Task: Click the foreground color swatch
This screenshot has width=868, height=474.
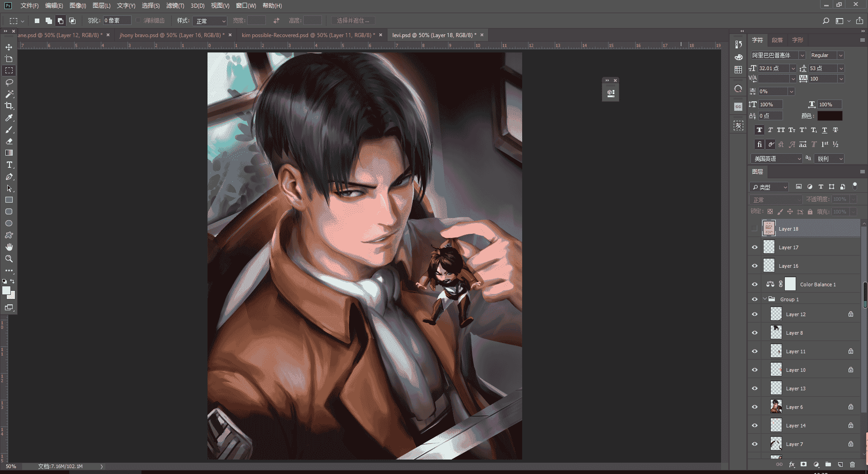Action: (x=6, y=290)
